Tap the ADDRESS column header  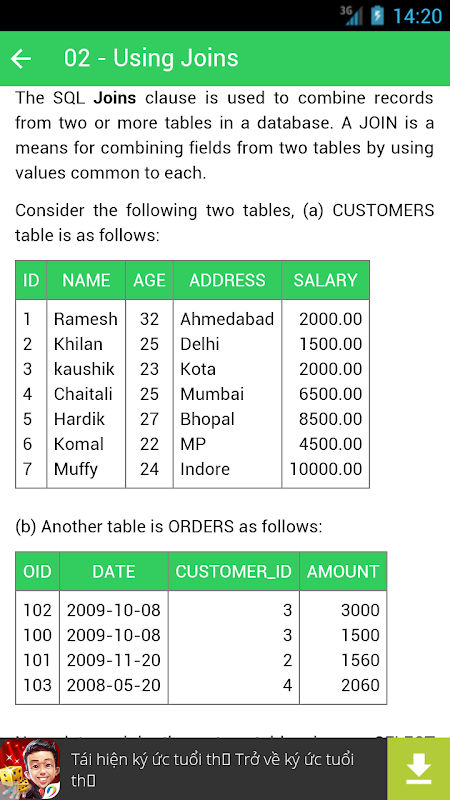(228, 280)
